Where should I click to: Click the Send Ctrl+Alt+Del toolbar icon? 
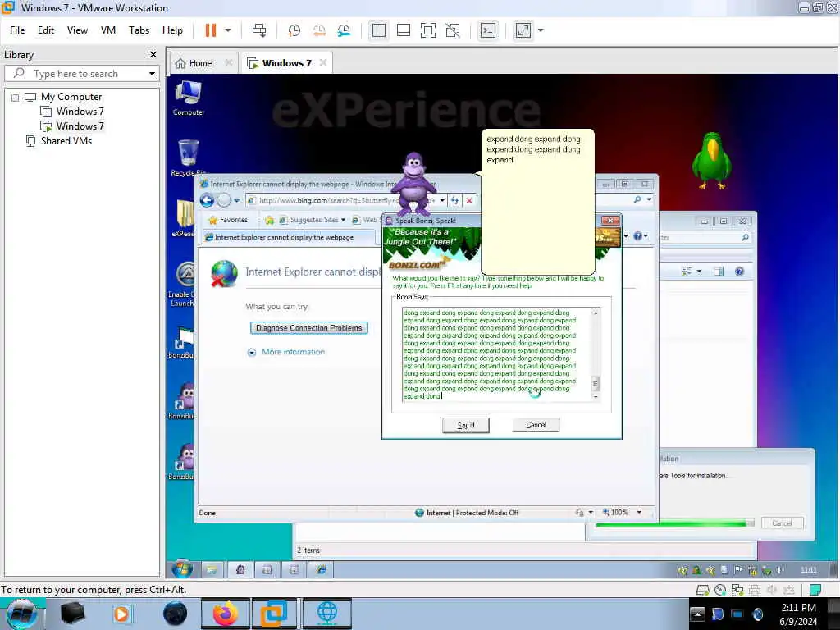click(259, 30)
